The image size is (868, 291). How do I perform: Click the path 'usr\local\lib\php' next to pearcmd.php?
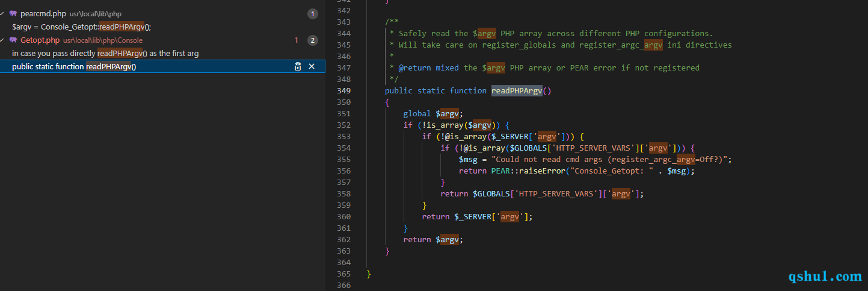pos(96,13)
